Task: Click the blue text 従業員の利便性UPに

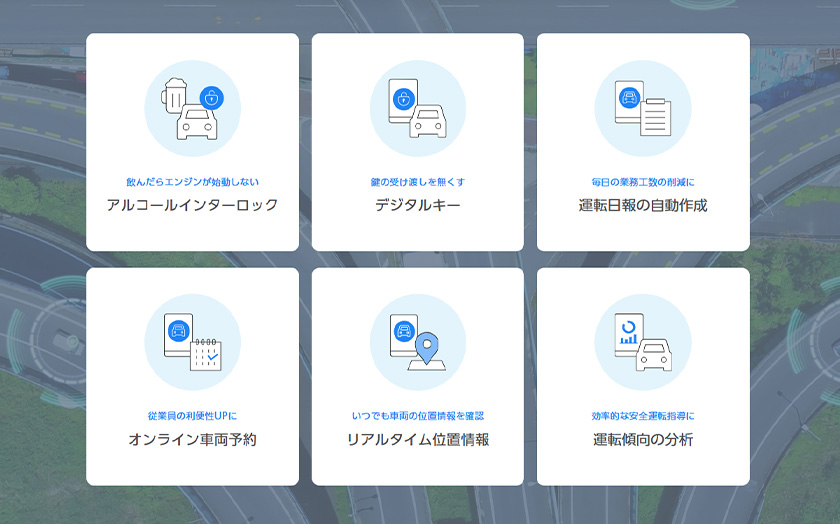Action: tap(192, 416)
